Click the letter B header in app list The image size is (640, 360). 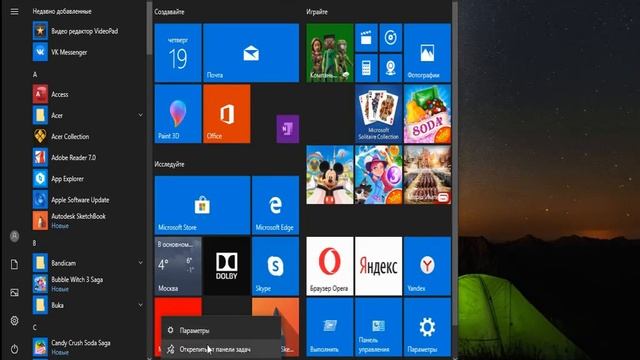pos(34,243)
